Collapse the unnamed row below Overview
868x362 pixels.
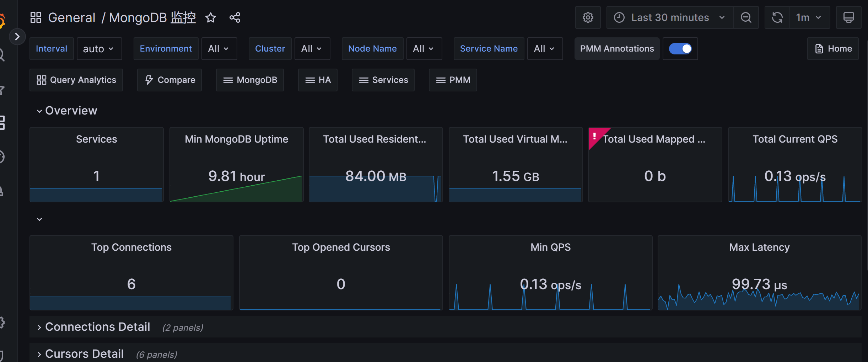click(x=39, y=219)
